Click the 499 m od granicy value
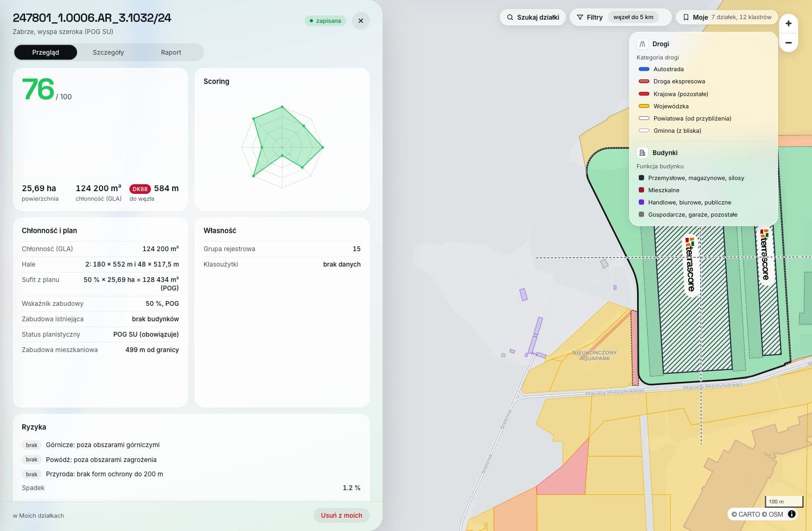812x531 pixels. click(152, 350)
